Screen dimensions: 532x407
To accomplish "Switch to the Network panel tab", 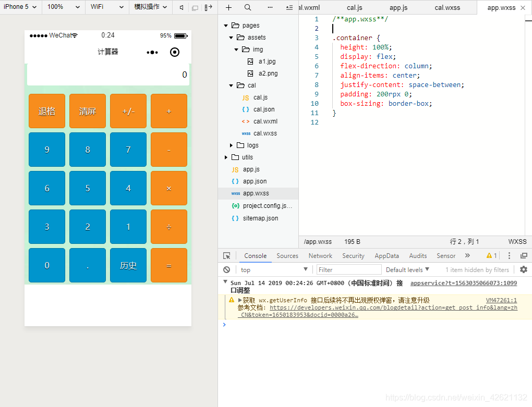I will pos(320,256).
